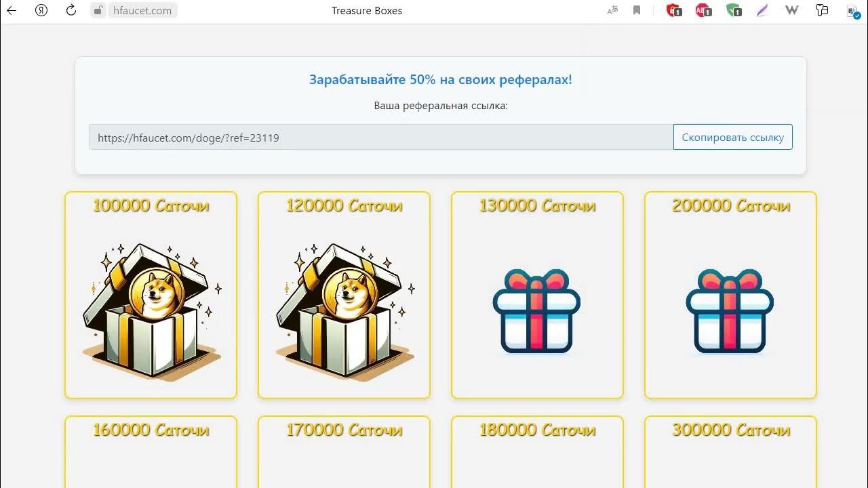Open the 130000 Сатоши gift box
Viewport: 868px width, 488px height.
[537, 295]
